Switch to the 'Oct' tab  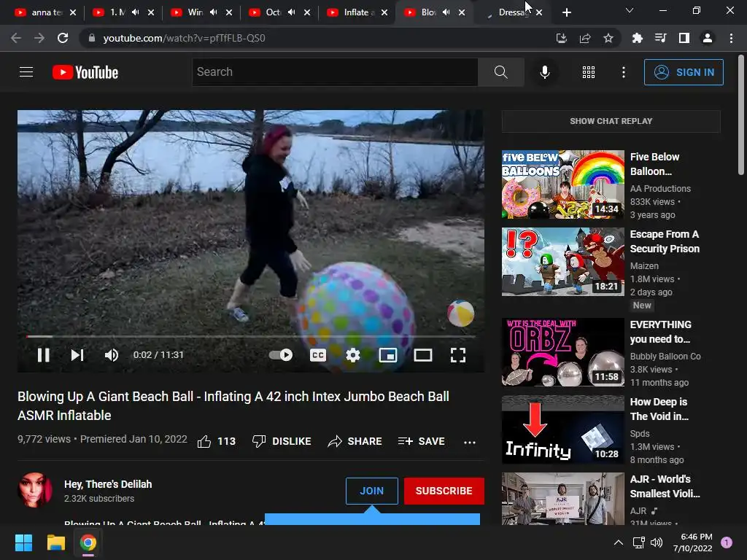[x=274, y=12]
